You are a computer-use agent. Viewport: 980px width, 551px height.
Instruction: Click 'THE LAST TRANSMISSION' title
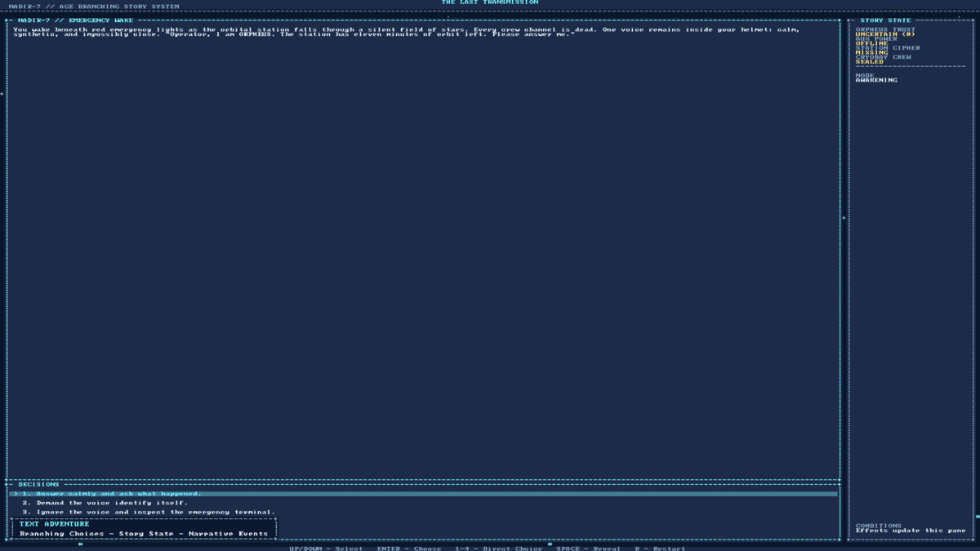click(490, 2)
